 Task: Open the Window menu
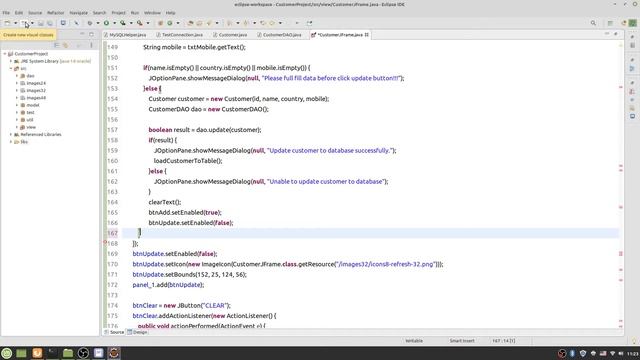(152, 13)
